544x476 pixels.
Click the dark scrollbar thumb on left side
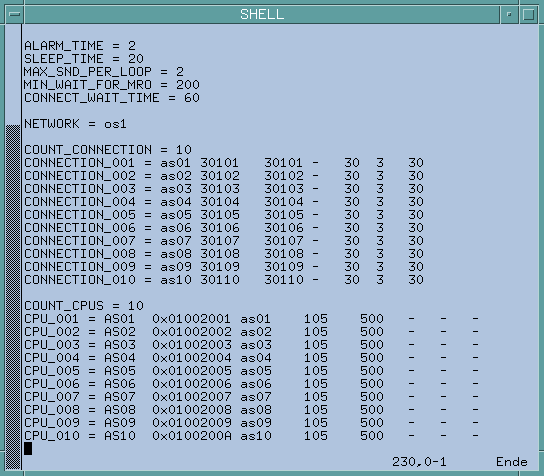[x=14, y=297]
